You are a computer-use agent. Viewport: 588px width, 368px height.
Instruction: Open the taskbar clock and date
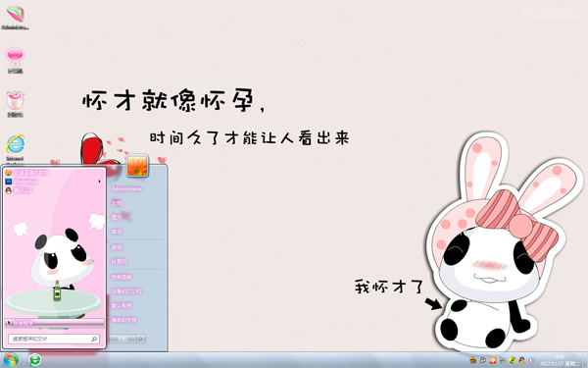point(560,360)
